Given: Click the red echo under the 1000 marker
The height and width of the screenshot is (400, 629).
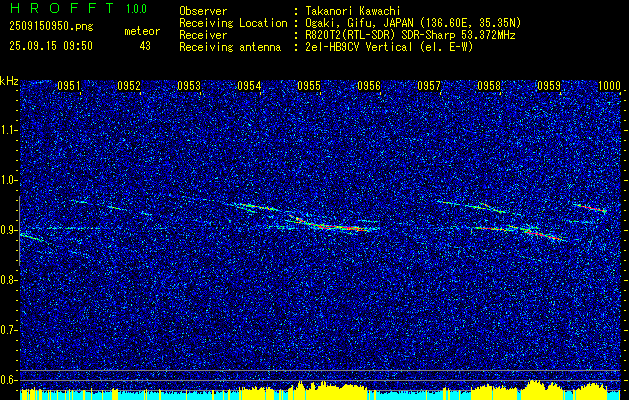Looking at the screenshot, I should 594,208.
